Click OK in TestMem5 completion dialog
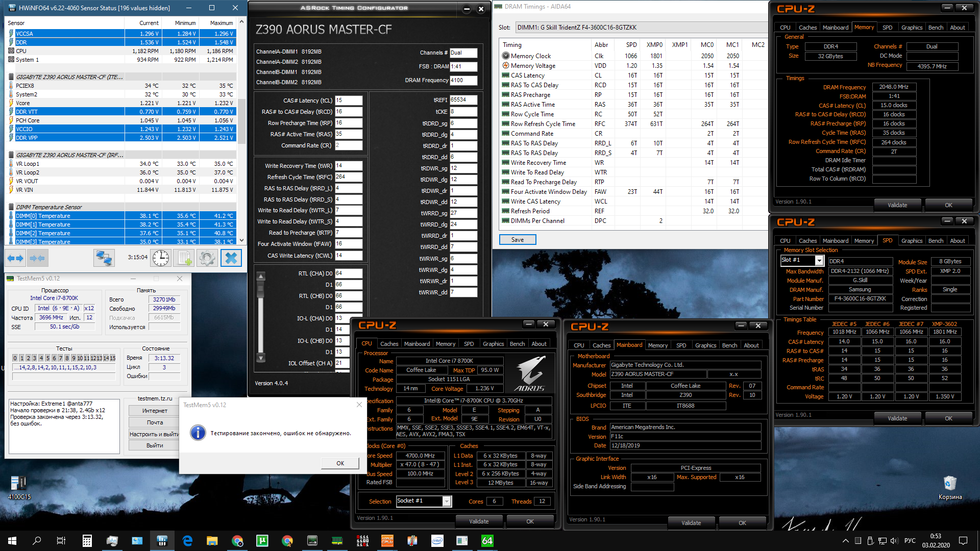The height and width of the screenshot is (551, 980). [340, 463]
